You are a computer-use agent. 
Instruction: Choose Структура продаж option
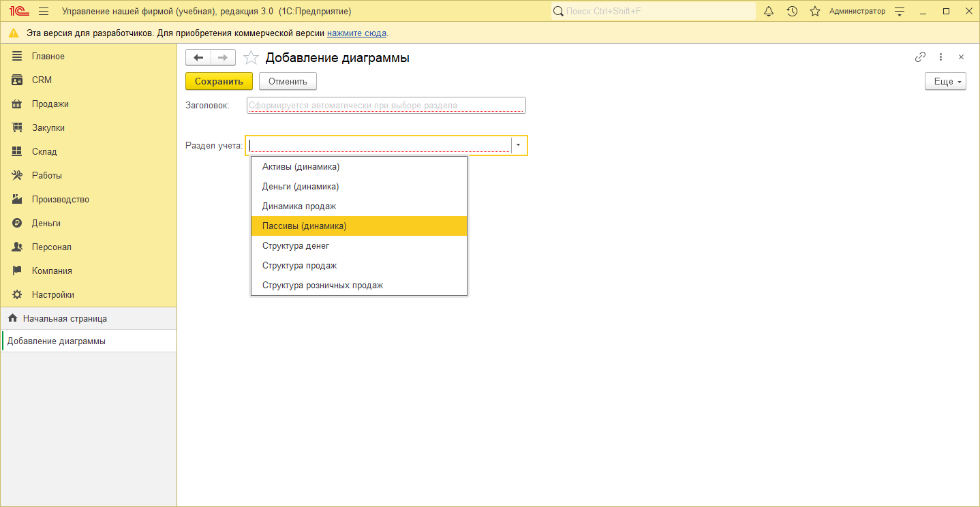click(x=359, y=265)
